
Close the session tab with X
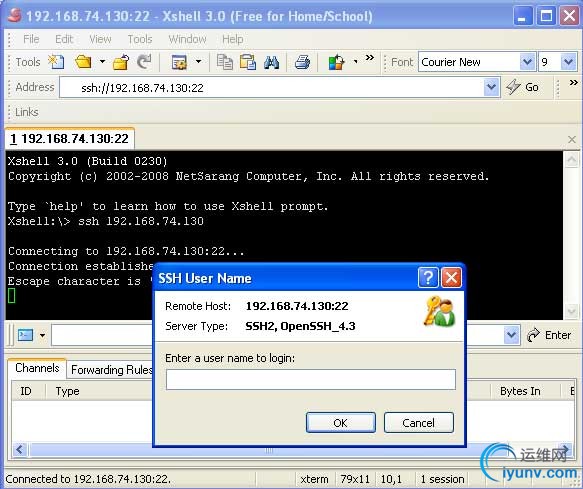point(572,139)
